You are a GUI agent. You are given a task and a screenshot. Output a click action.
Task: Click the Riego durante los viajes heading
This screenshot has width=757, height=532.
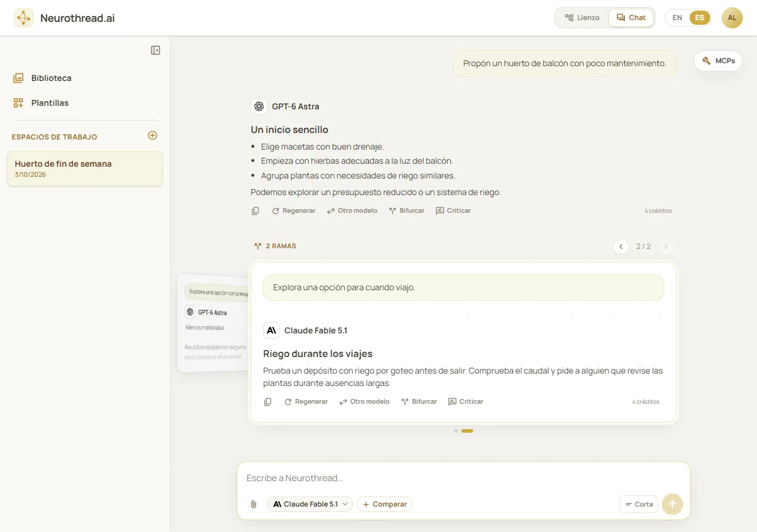coord(318,353)
